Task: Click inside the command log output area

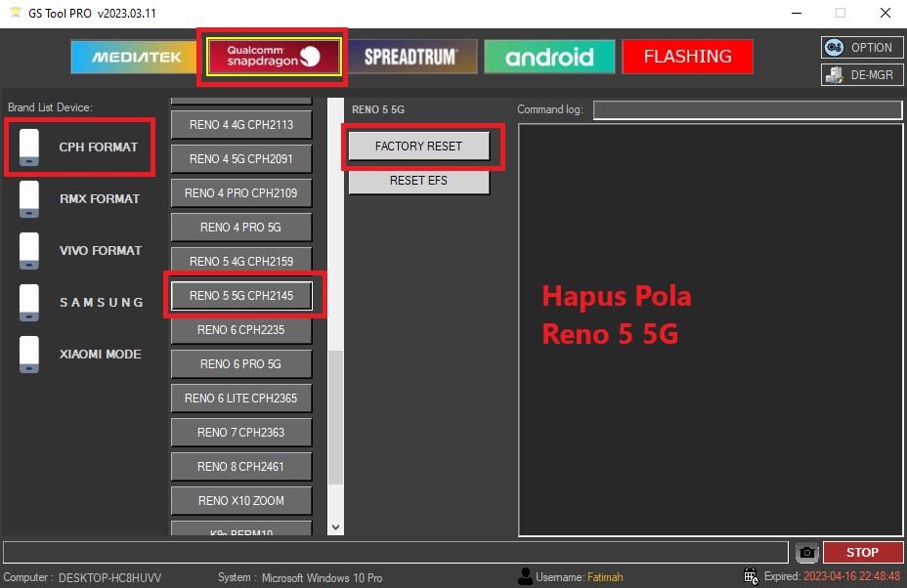Action: (711, 330)
